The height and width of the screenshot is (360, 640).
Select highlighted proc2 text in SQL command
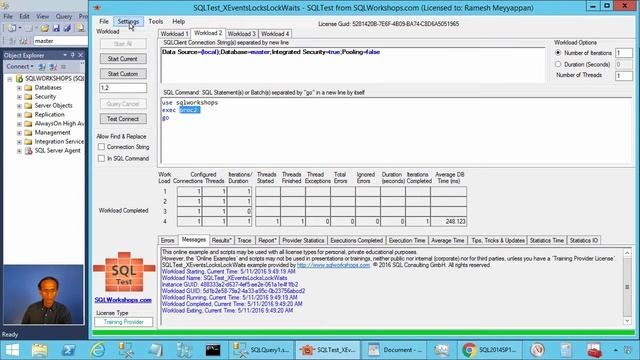[189, 110]
